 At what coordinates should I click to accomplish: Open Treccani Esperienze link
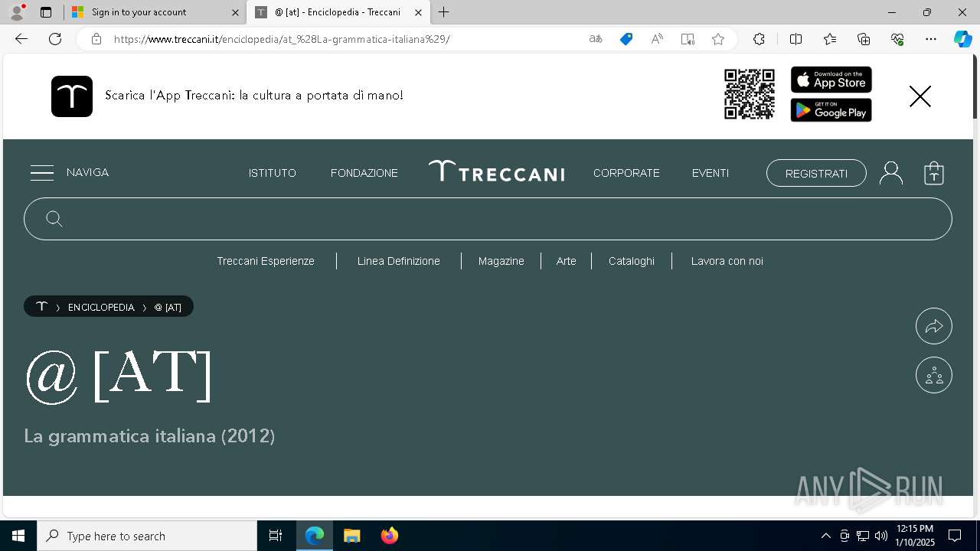pos(266,261)
